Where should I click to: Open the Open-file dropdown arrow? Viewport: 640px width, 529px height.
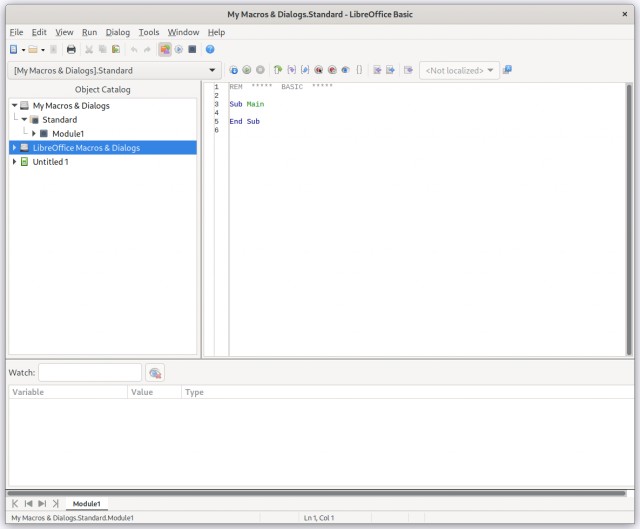click(43, 50)
